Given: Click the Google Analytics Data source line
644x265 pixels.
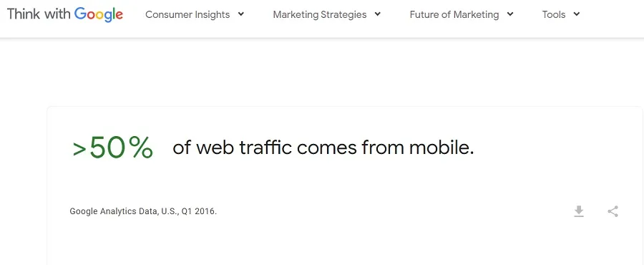Looking at the screenshot, I should click(143, 211).
